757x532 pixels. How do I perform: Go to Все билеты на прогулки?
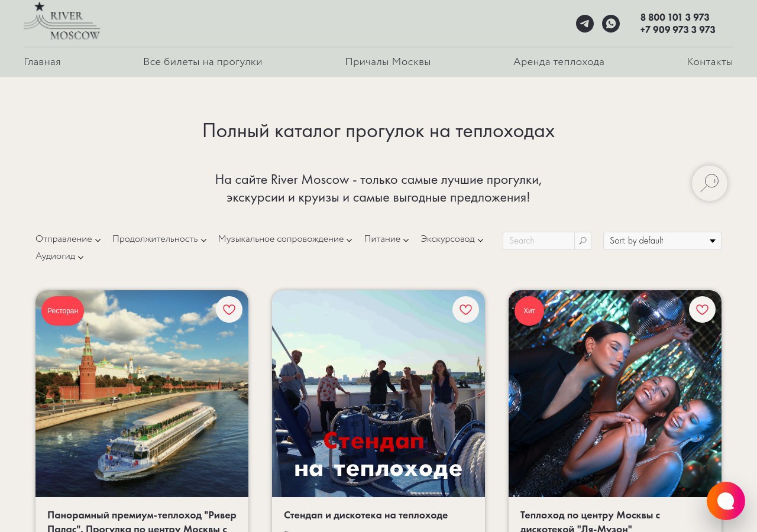pyautogui.click(x=203, y=62)
